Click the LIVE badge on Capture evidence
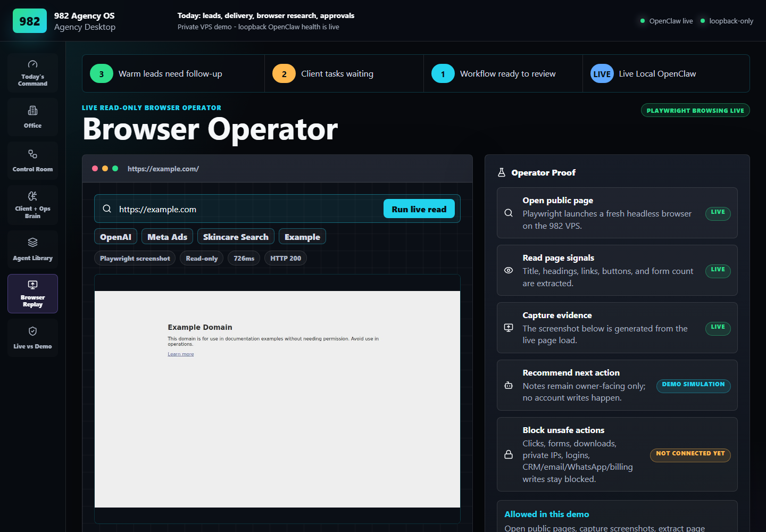766x532 pixels. click(x=718, y=328)
